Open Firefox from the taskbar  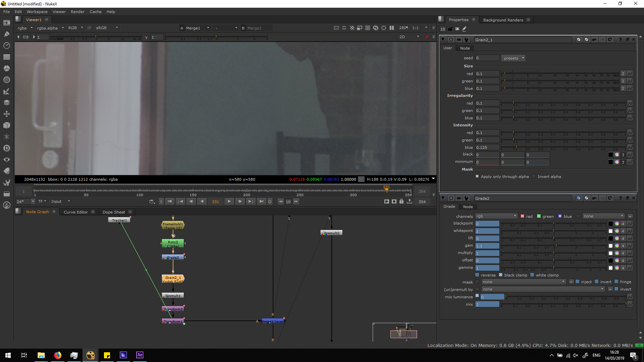click(x=58, y=355)
